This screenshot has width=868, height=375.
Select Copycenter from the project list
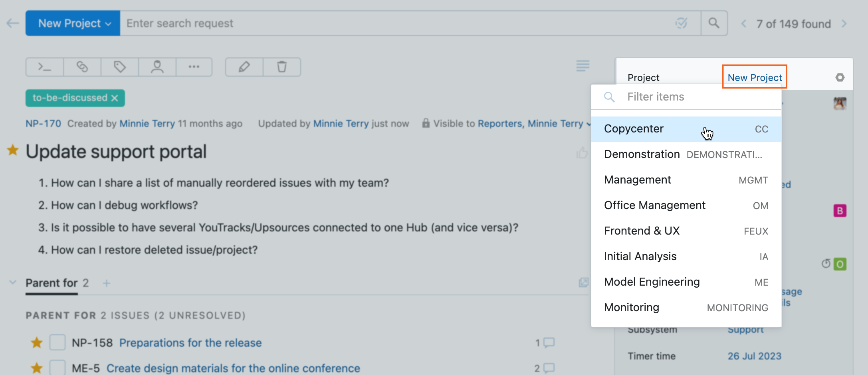pyautogui.click(x=634, y=128)
